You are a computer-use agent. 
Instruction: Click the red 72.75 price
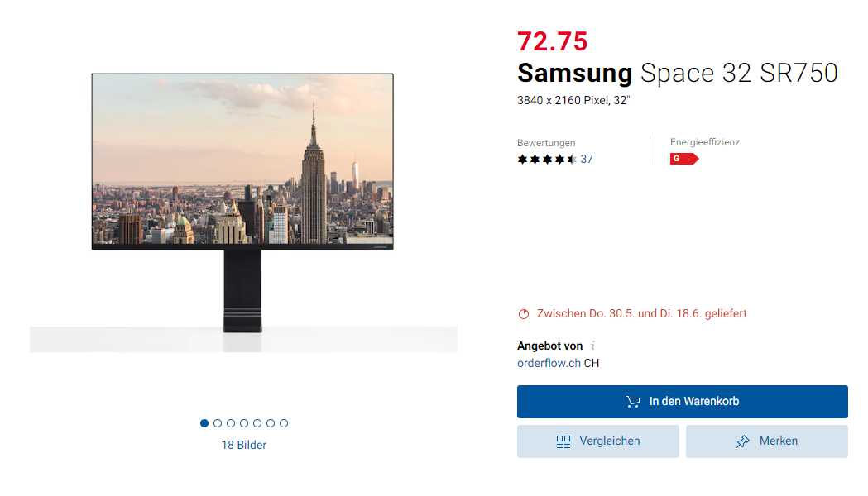coord(552,41)
